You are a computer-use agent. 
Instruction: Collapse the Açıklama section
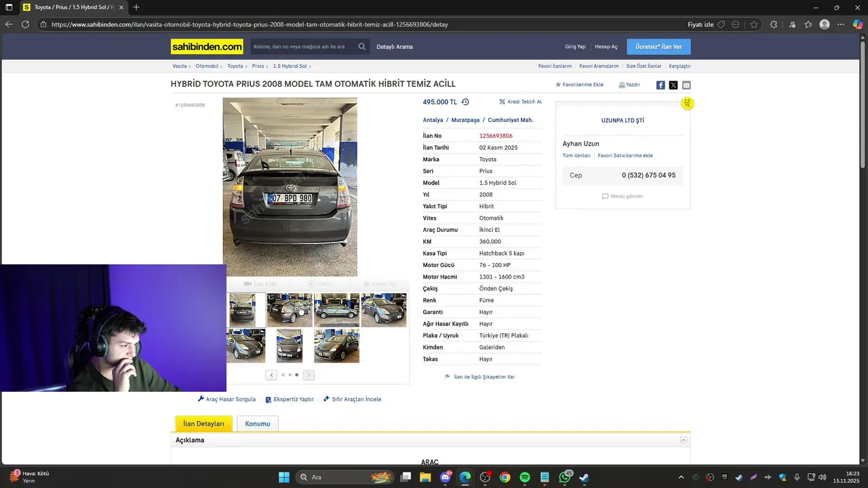click(684, 441)
